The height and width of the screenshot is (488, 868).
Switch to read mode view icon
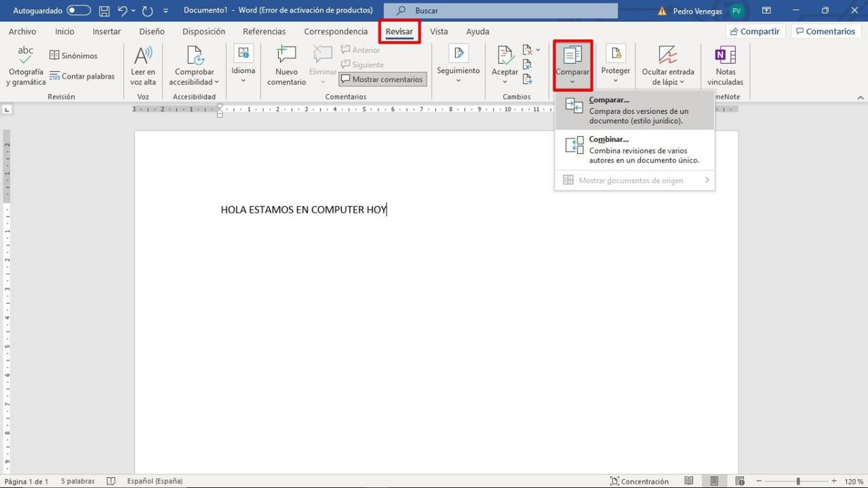tap(689, 481)
